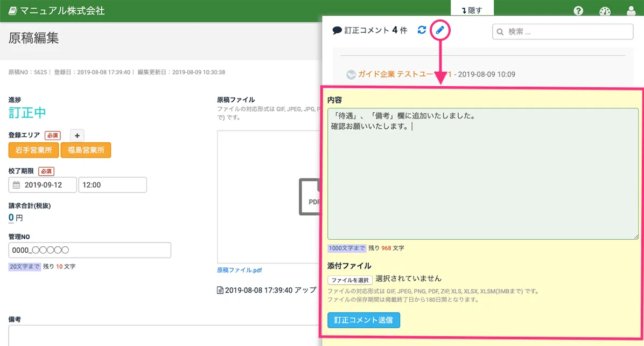Viewport: 644px width, 346px height.
Task: Click the calendar icon in deadline field
Action: click(x=17, y=185)
